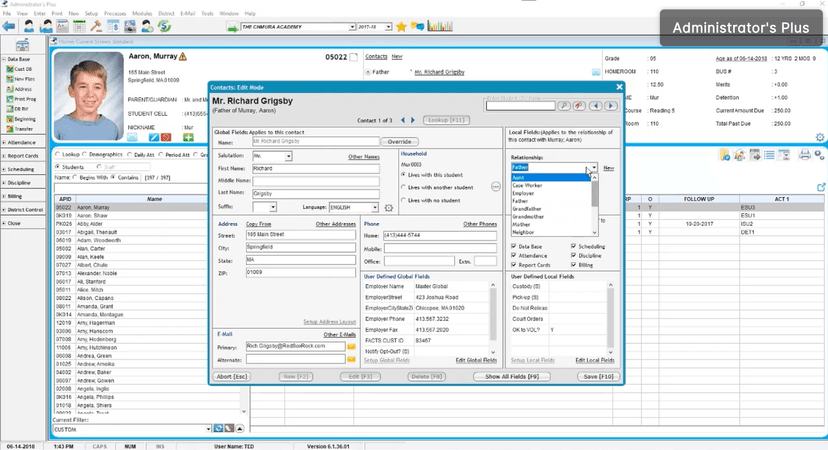Toggle the Scheduling checkbox in the Contacts dialog
828x450 pixels.
[573, 247]
